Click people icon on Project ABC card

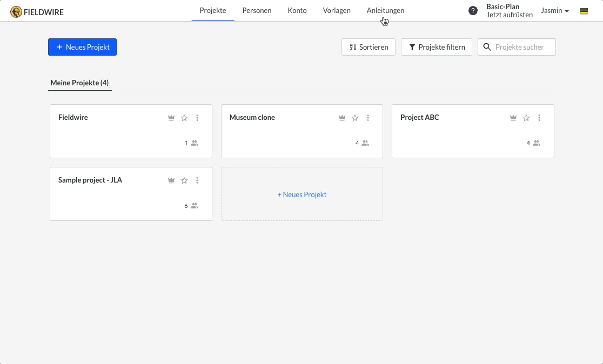[537, 143]
